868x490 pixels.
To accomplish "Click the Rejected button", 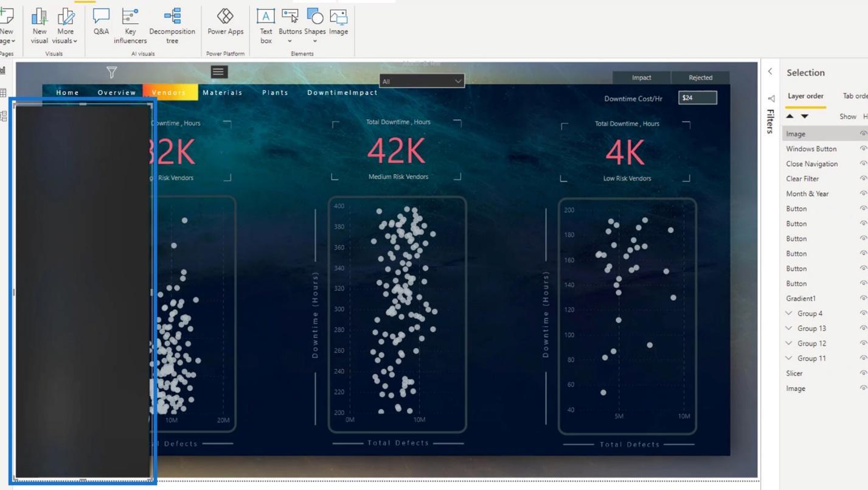I will point(700,77).
